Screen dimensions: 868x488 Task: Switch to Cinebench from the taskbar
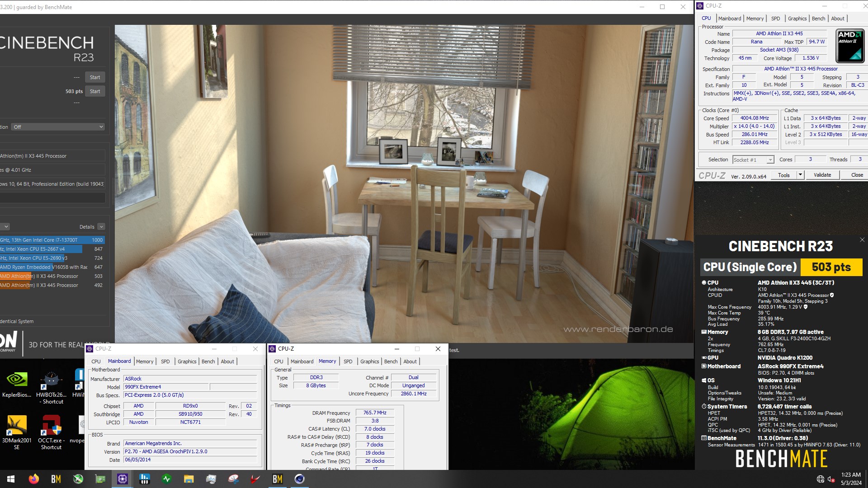[300, 479]
